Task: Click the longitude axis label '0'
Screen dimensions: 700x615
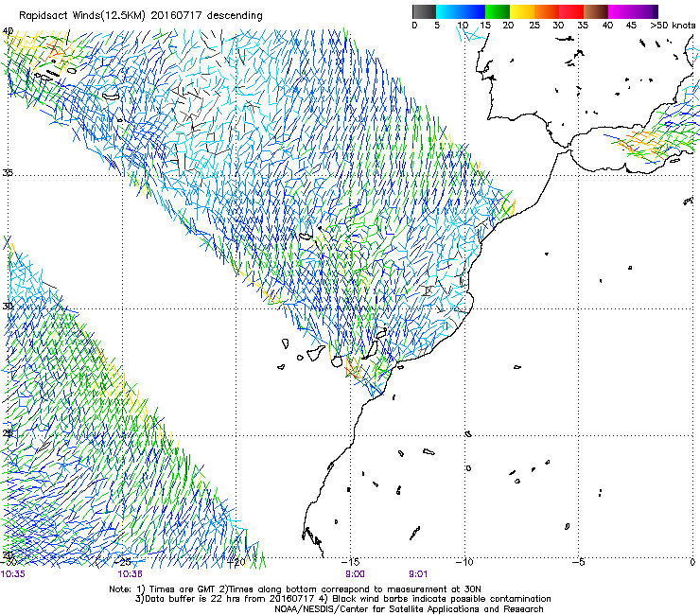Action: [x=692, y=562]
